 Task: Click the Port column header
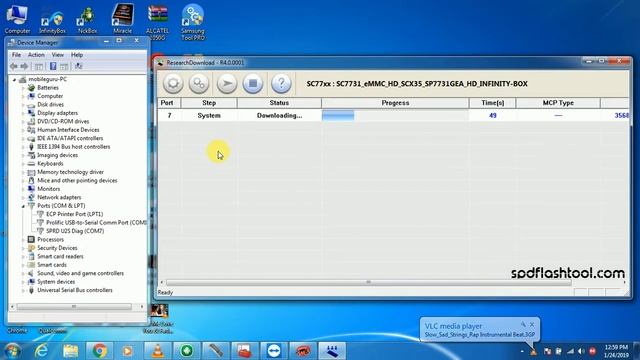point(169,103)
